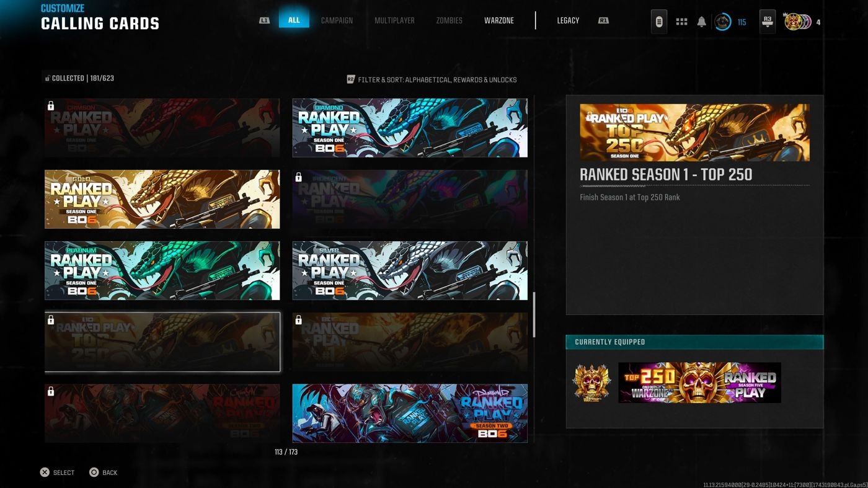The image size is (868, 488).
Task: Switch to the ALL tab
Action: (294, 20)
